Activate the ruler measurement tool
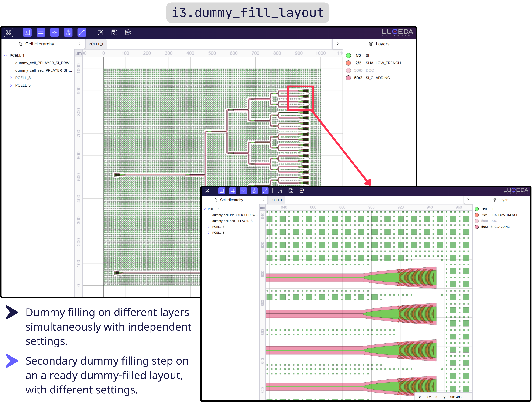This screenshot has width=532, height=414. coord(82,32)
